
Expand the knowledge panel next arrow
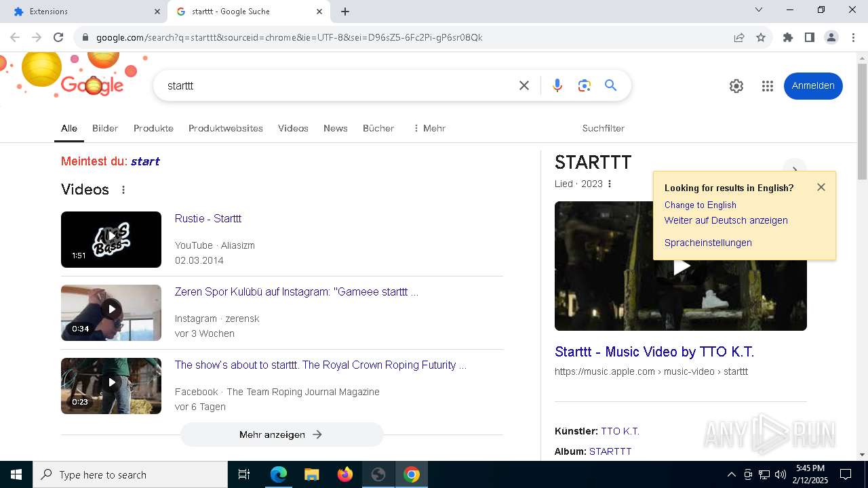tap(795, 170)
